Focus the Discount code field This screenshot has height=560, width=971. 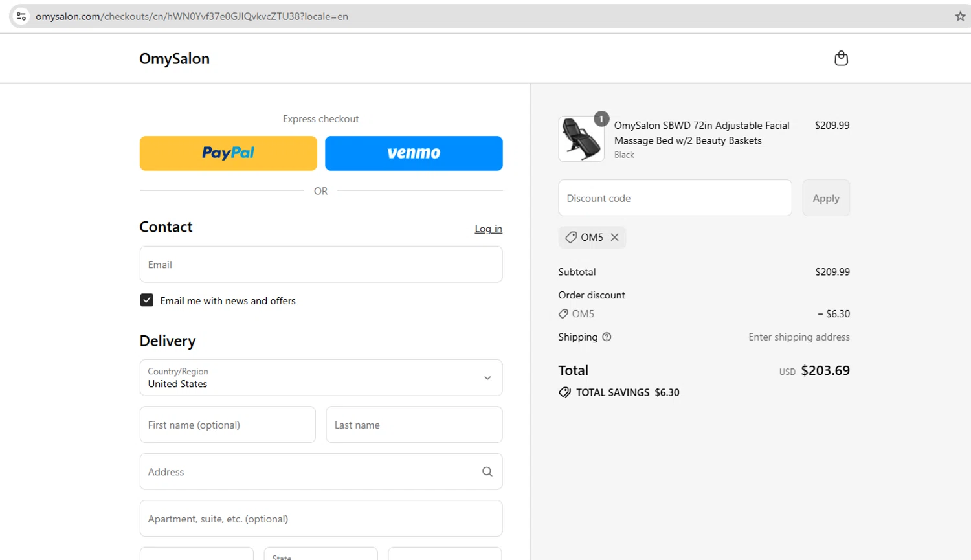click(x=675, y=198)
